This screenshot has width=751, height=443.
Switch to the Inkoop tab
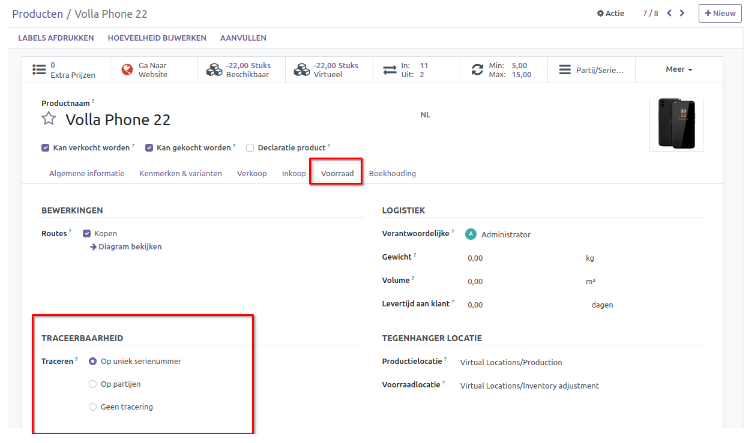pyautogui.click(x=294, y=173)
